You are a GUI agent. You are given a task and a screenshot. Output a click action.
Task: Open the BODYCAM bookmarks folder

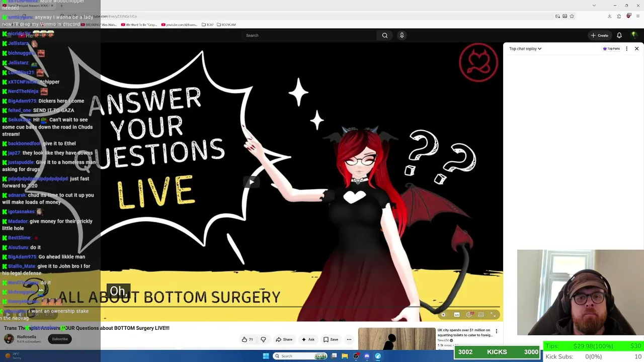pos(226,25)
